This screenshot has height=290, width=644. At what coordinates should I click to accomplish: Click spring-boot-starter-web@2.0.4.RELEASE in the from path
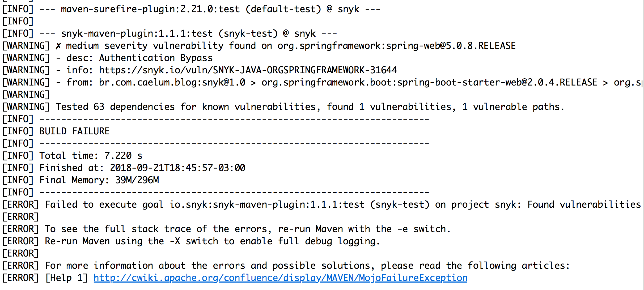(429, 82)
